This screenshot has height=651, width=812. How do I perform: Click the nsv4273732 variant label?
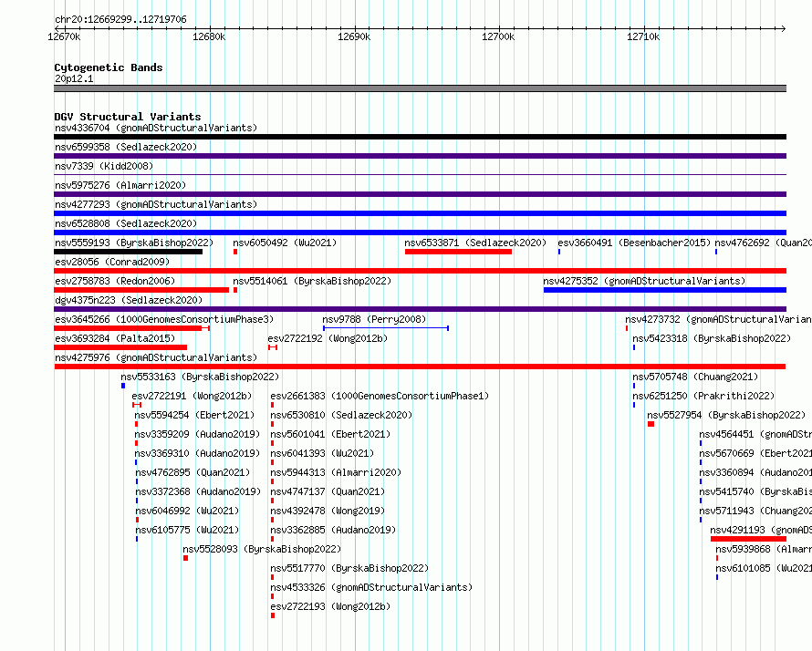pyautogui.click(x=718, y=319)
